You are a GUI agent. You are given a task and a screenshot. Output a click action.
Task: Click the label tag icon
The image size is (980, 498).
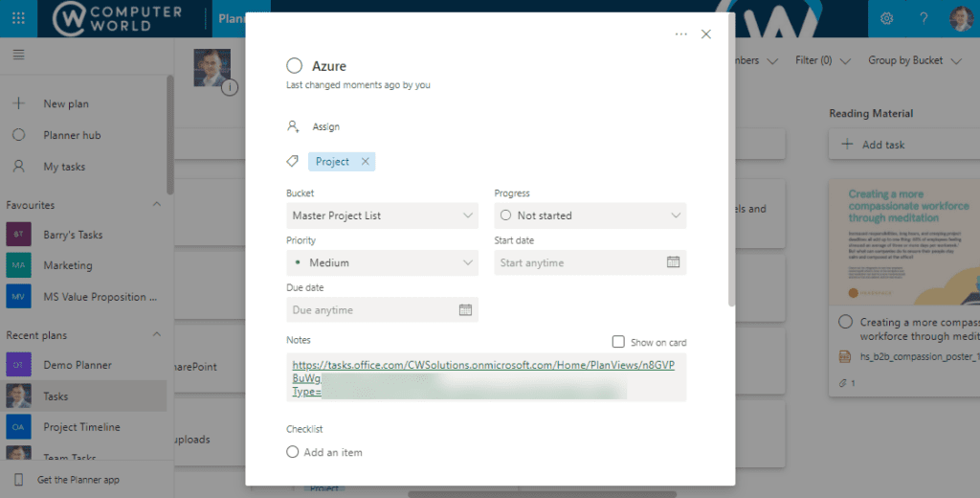[292, 162]
